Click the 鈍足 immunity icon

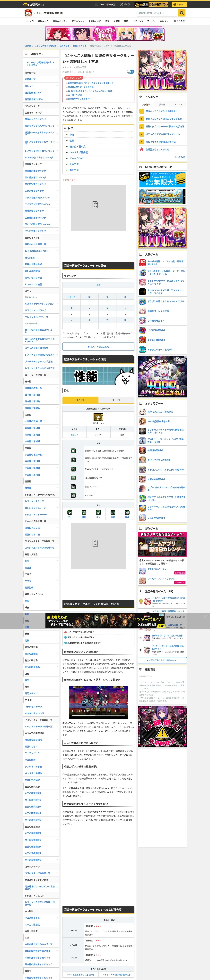(x=84, y=512)
